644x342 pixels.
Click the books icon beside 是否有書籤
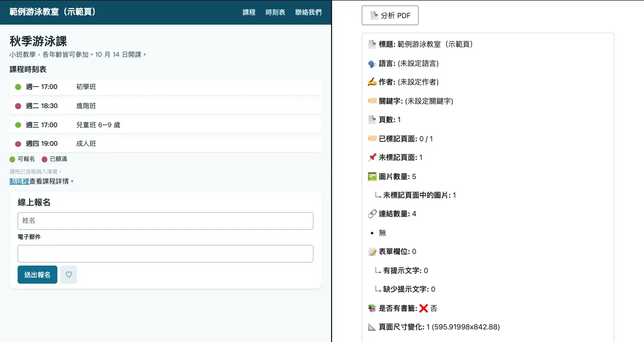(372, 308)
